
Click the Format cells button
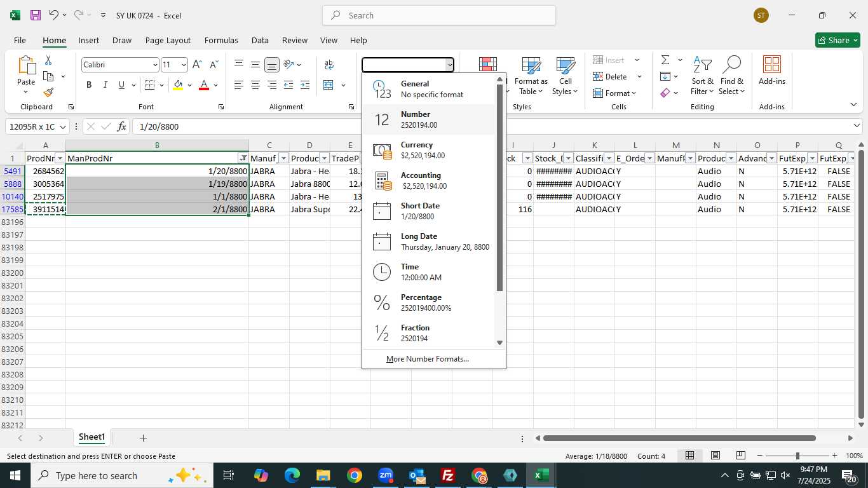click(614, 93)
